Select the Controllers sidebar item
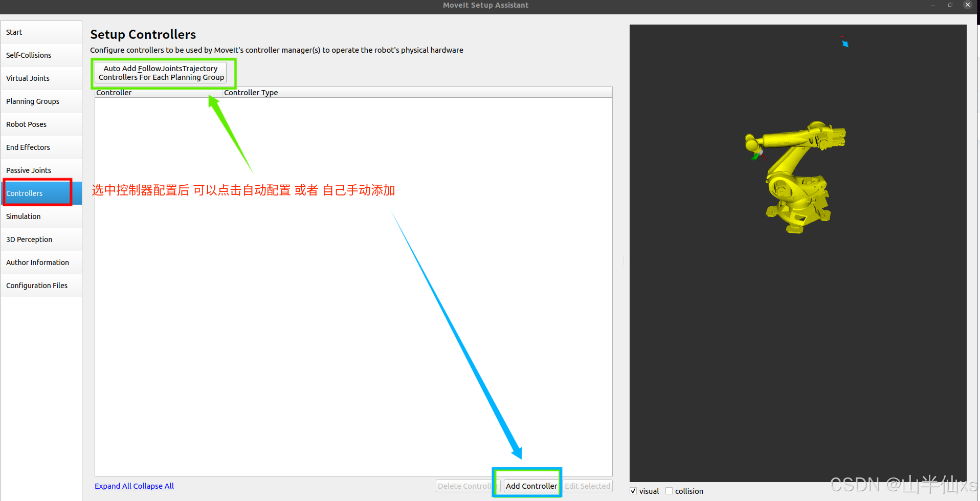The width and height of the screenshot is (980, 501). pyautogui.click(x=41, y=193)
